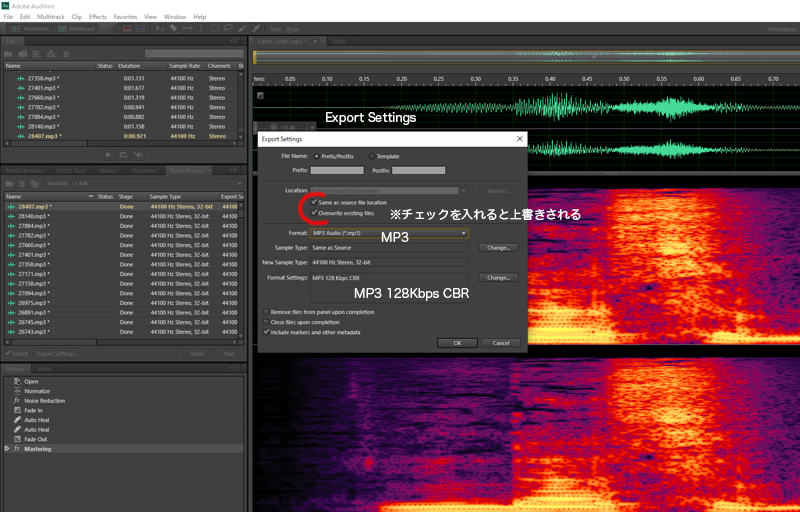The width and height of the screenshot is (800, 512).
Task: Click OK in Export Settings dialog
Action: 457,343
